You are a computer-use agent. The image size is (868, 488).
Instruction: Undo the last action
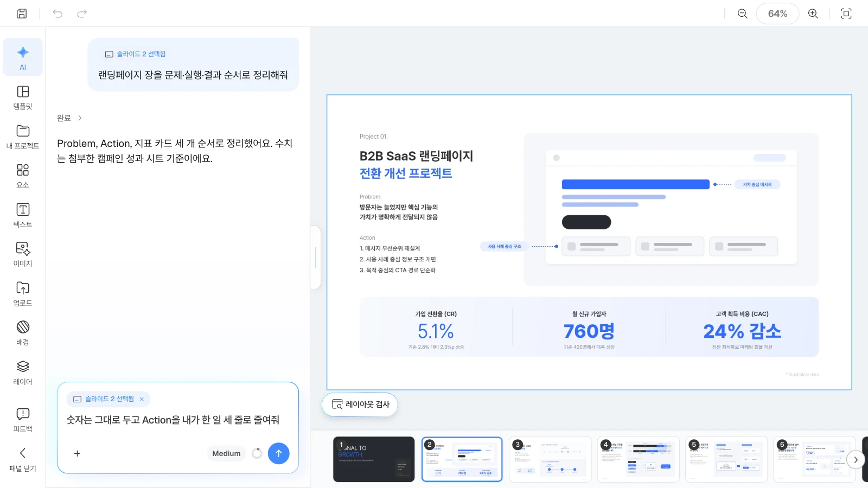click(x=58, y=14)
